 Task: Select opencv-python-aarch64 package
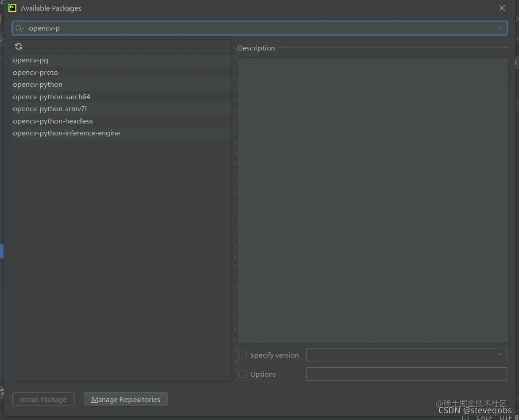click(121, 97)
